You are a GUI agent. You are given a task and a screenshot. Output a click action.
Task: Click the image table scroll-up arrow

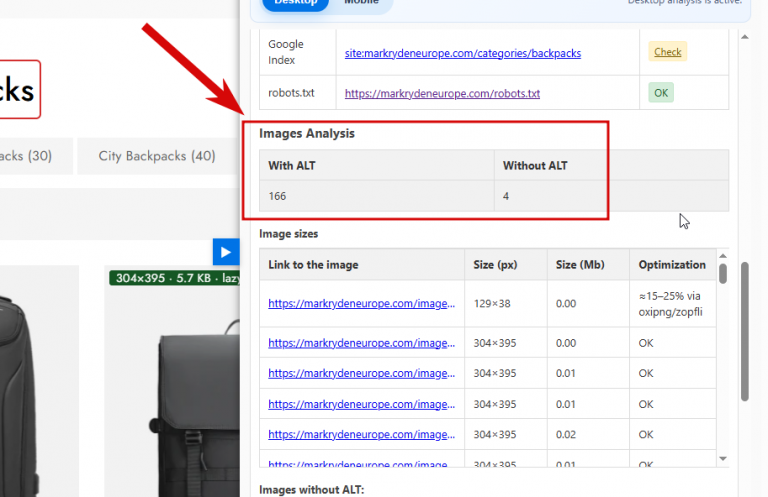tap(723, 256)
